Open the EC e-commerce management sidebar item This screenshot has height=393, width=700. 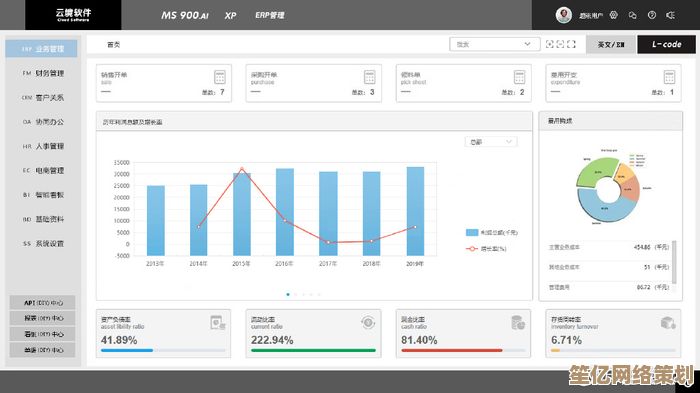[43, 171]
